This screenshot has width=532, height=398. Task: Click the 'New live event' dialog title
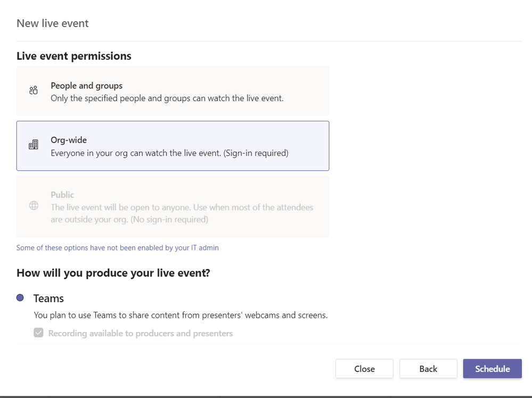coord(53,23)
